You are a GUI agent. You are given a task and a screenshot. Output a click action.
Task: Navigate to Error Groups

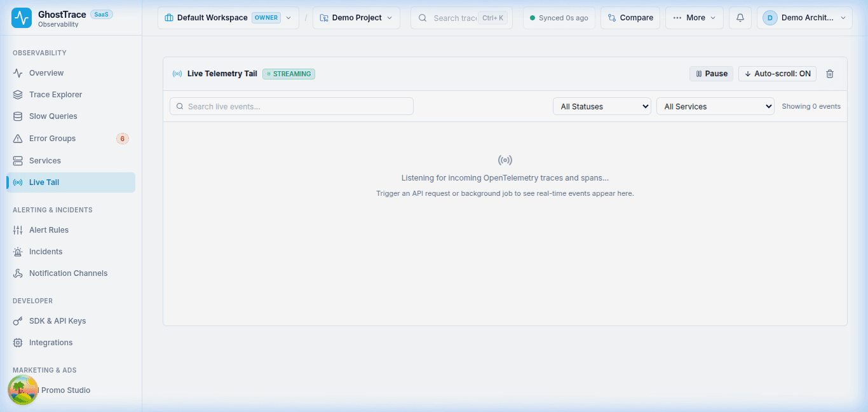pyautogui.click(x=71, y=139)
